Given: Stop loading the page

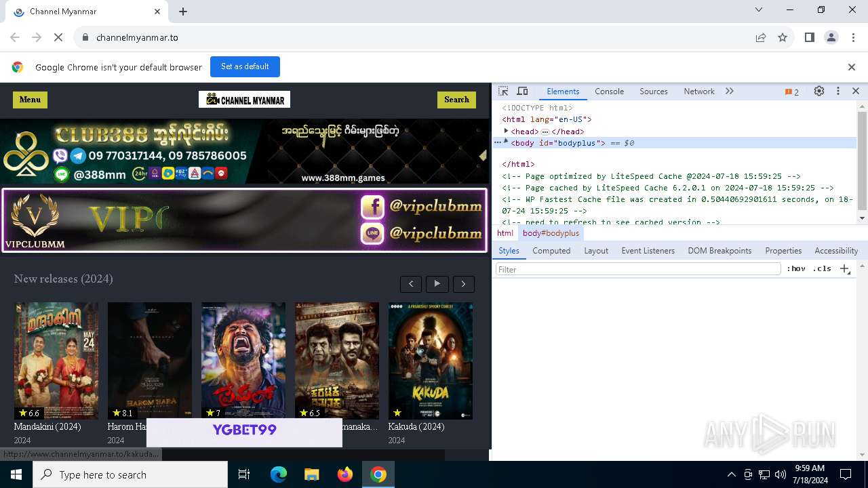Looking at the screenshot, I should 58,37.
